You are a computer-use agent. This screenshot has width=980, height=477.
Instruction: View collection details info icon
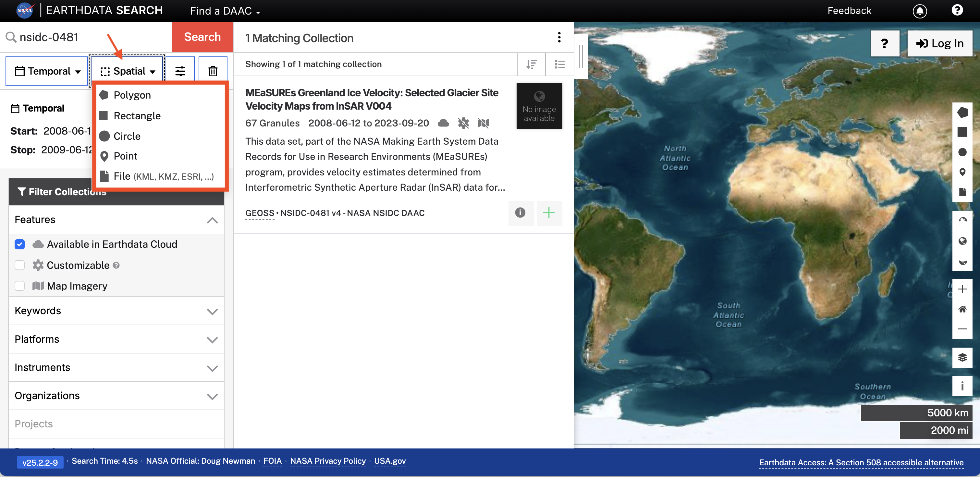520,213
